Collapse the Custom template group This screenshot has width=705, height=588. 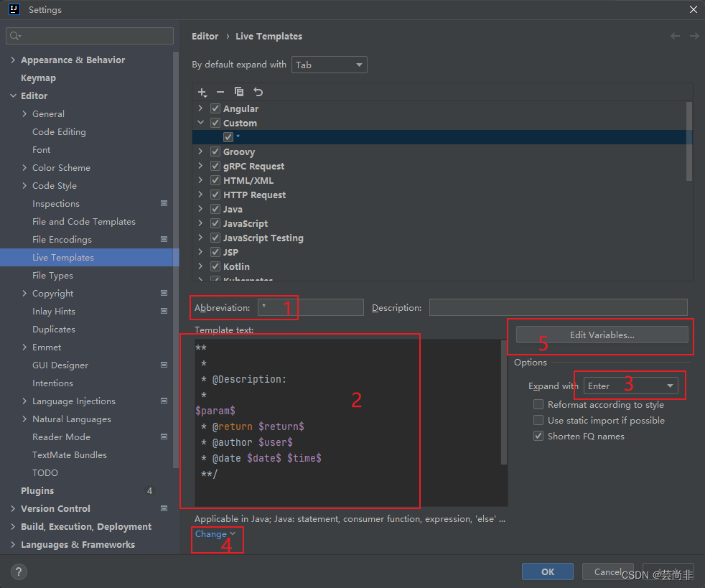pos(200,123)
